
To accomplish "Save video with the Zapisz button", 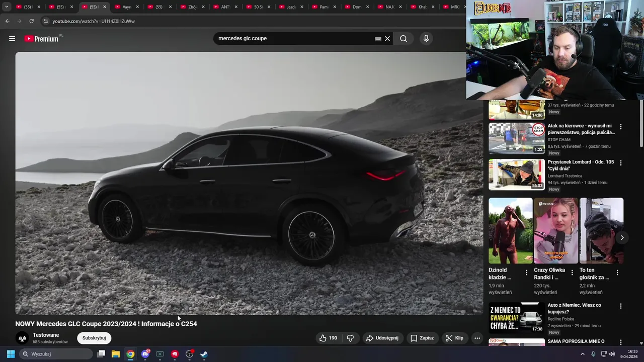I will pos(422,338).
